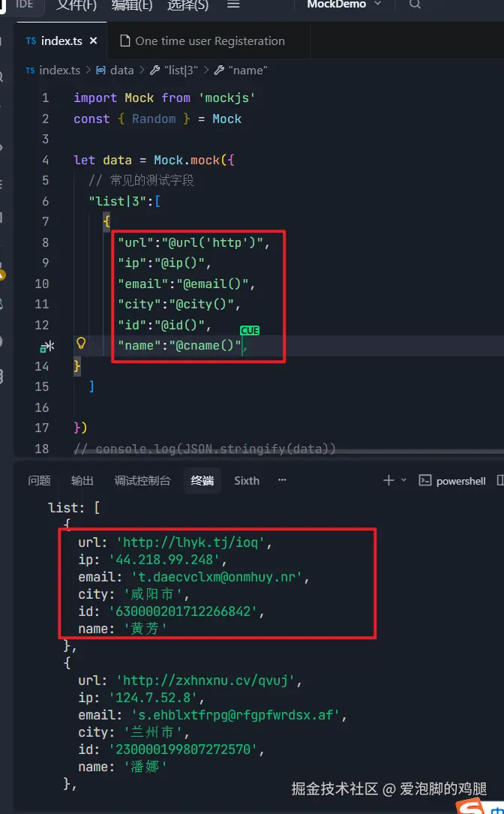The height and width of the screenshot is (814, 504).
Task: Click the search magnifier icon in title bar
Action: (x=415, y=5)
